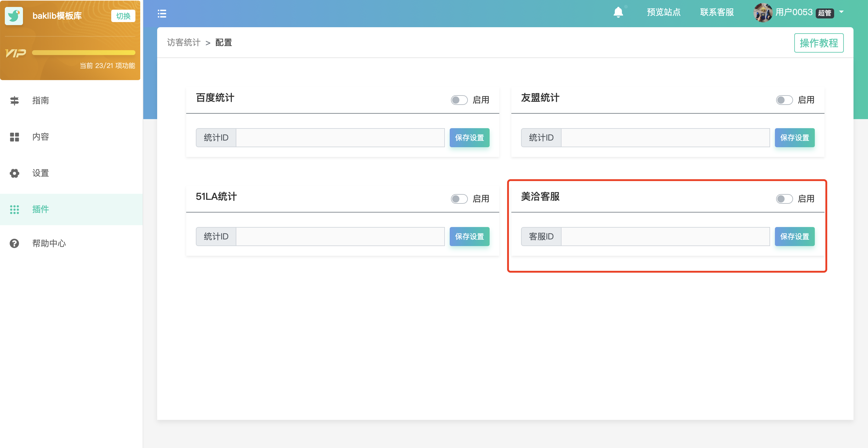Select the 插件 menu item
Image resolution: width=868 pixels, height=448 pixels.
pyautogui.click(x=71, y=209)
